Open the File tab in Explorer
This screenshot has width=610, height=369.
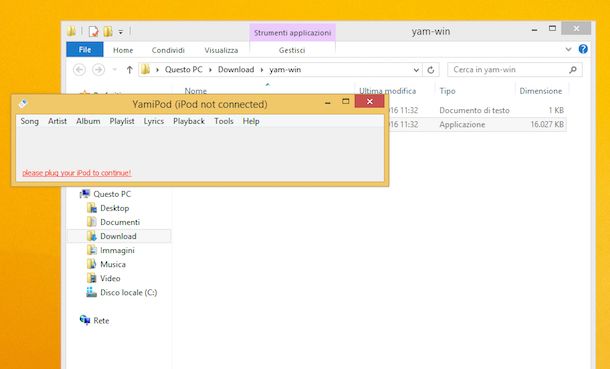coord(85,50)
